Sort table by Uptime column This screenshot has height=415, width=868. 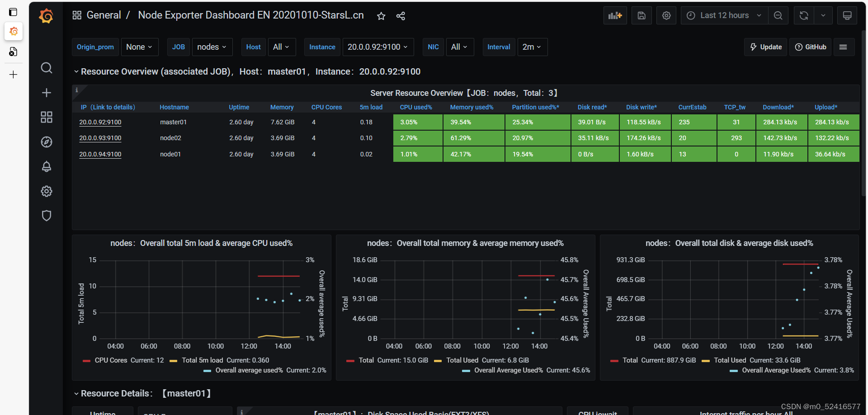tap(239, 107)
